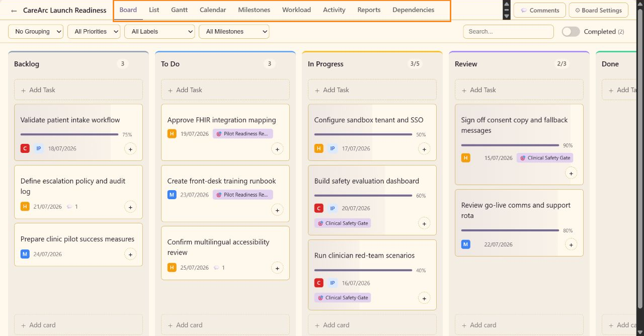Click plus icon on Review go-live comms card
This screenshot has height=336, width=644.
coord(571,244)
